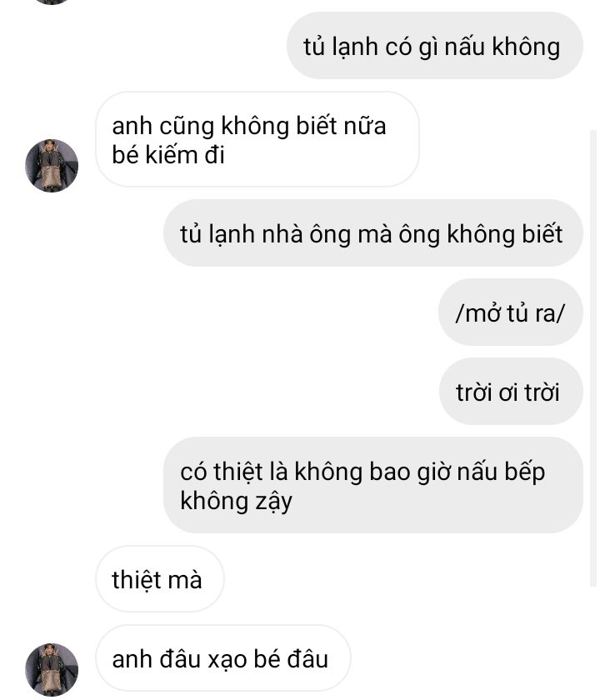
Task: Click the "anh đâu xạo bé đâu" message
Action: [x=222, y=658]
